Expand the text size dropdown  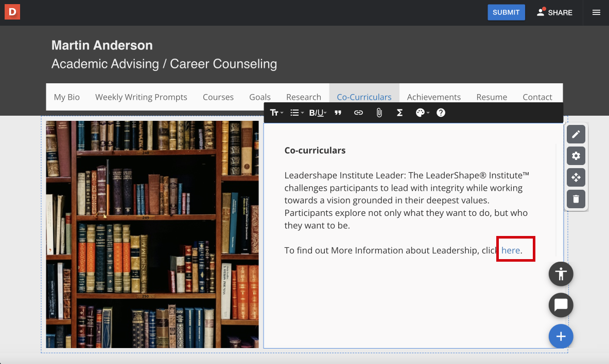pos(276,113)
